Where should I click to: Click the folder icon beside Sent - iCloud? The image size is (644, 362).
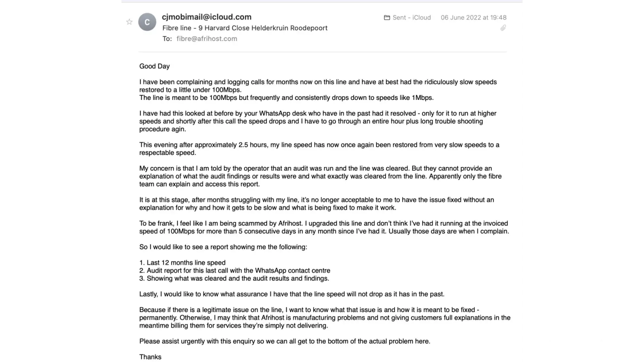click(x=387, y=17)
